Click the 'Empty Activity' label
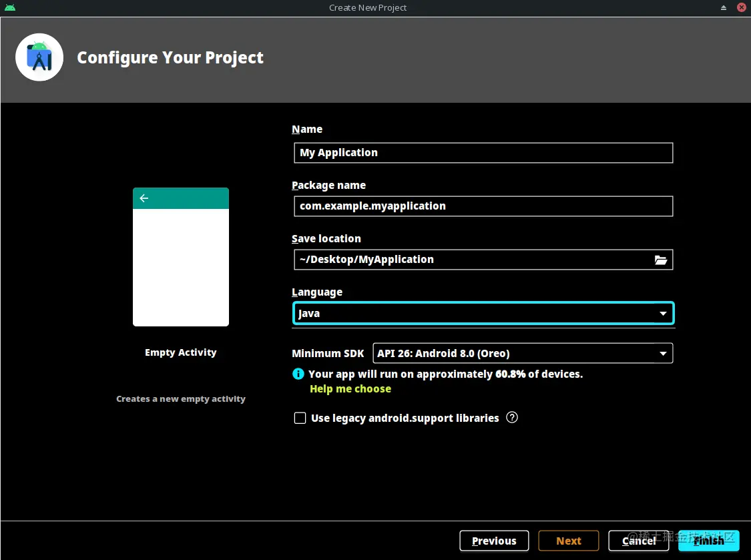 (180, 352)
